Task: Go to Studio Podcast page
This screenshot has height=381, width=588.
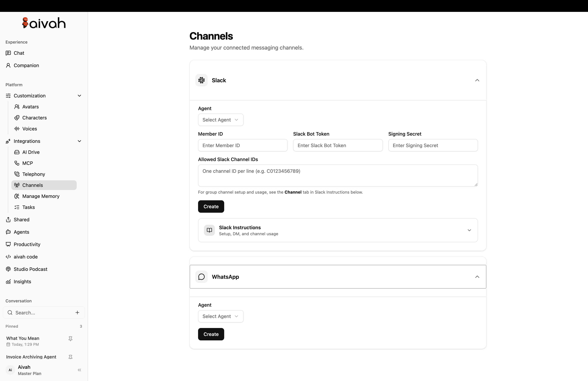Action: [x=30, y=269]
